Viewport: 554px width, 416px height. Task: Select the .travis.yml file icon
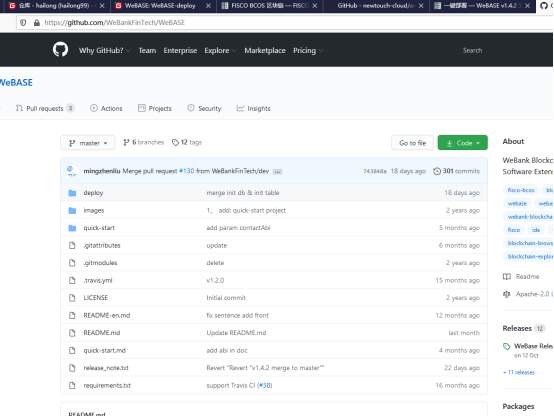point(72,280)
